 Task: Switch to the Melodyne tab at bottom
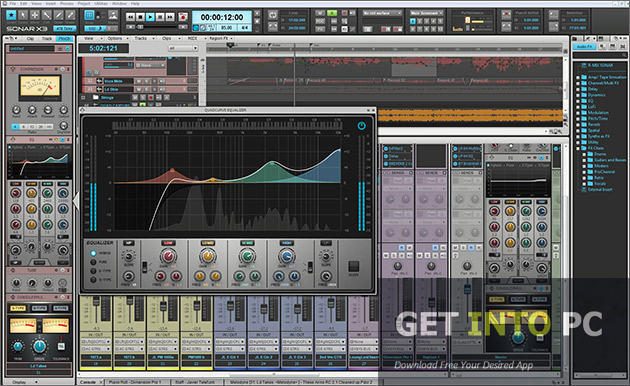pos(301,382)
